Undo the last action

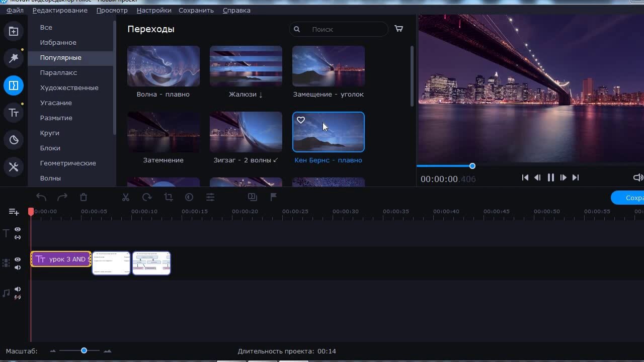41,197
